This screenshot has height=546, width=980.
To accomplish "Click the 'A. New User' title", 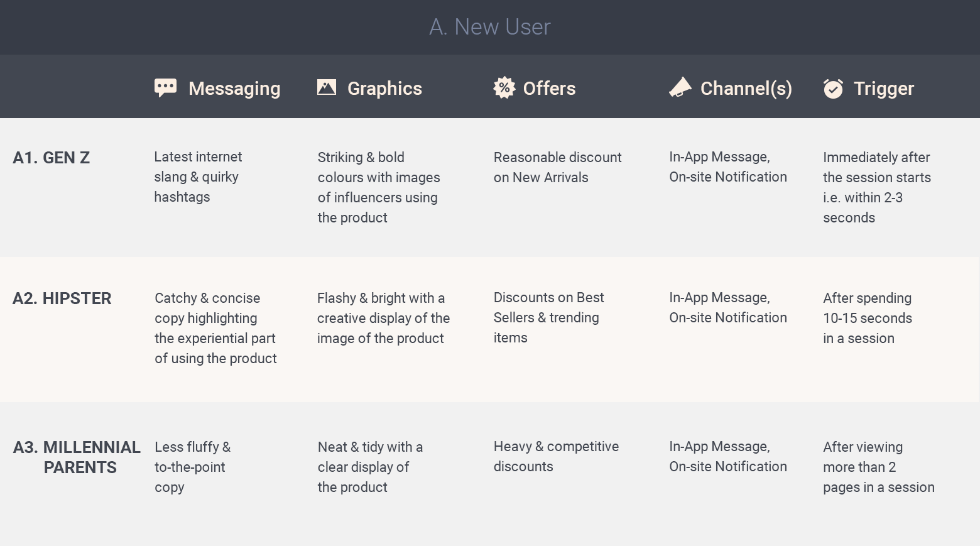I will coord(490,27).
